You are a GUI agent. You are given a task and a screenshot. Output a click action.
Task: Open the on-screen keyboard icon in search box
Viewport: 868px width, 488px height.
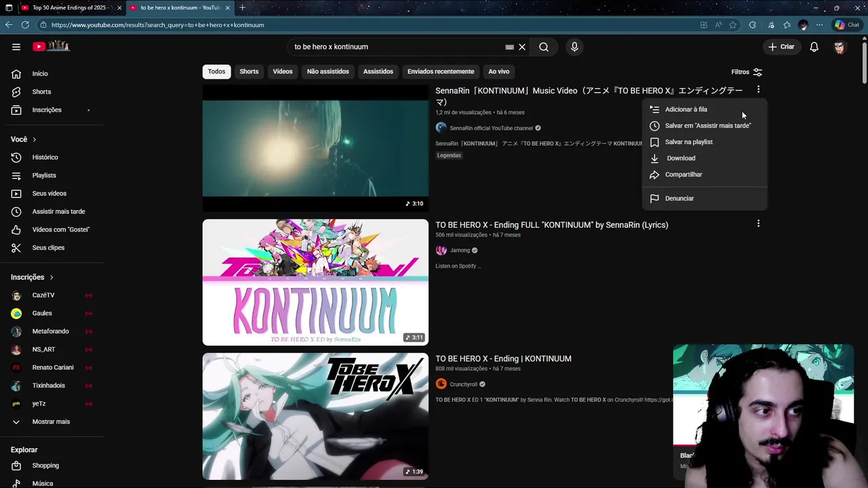click(x=509, y=47)
